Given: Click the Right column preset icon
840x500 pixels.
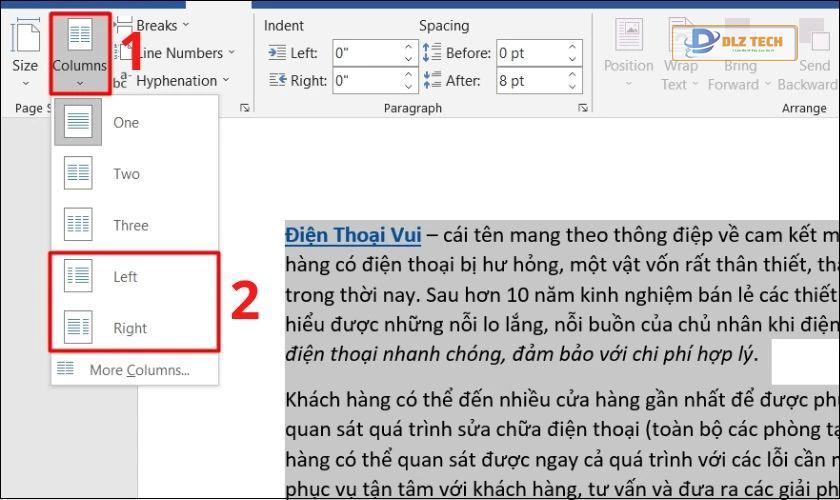Looking at the screenshot, I should [x=78, y=327].
